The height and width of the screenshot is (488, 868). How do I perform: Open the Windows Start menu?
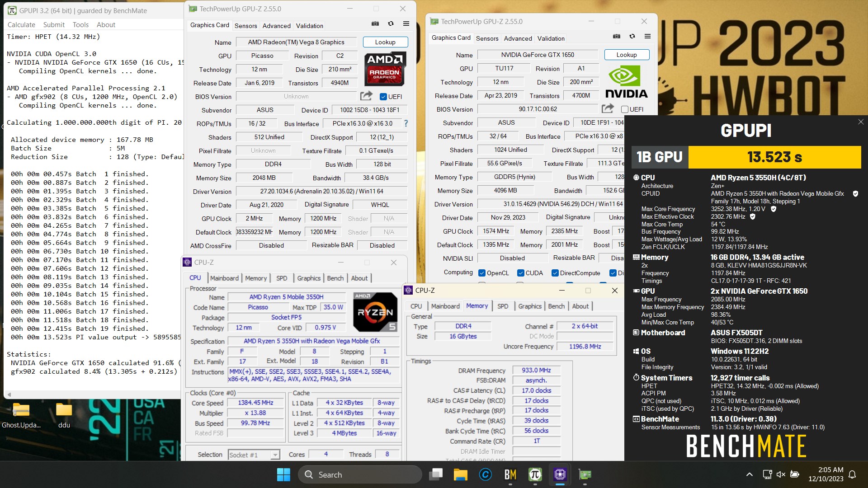click(x=283, y=474)
